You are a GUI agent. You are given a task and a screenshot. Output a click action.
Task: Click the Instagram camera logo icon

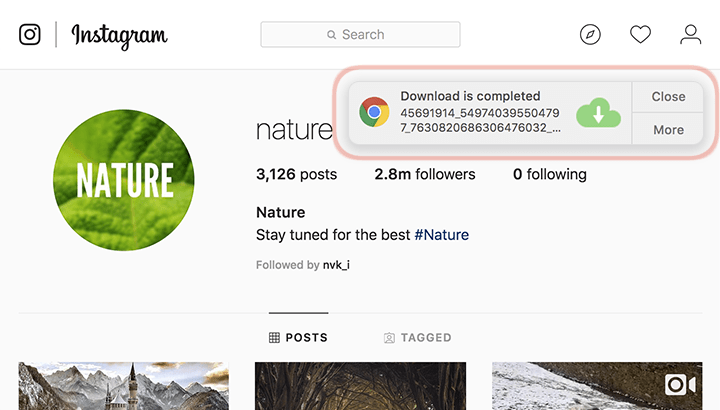tap(30, 35)
